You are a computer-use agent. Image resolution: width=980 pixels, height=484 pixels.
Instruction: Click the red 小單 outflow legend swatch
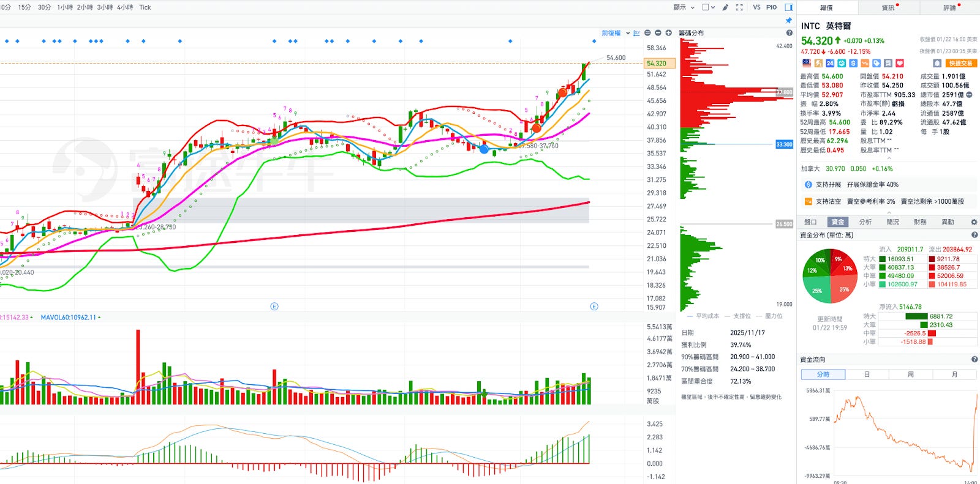click(932, 285)
